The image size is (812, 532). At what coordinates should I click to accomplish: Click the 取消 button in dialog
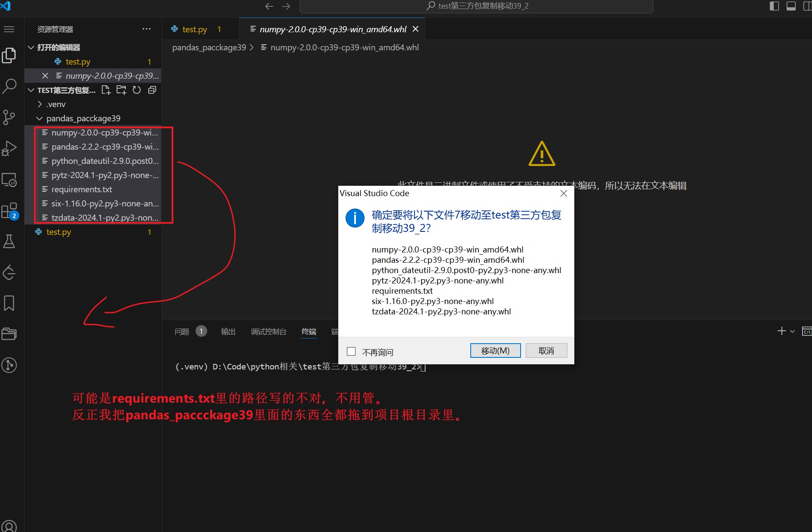(x=546, y=351)
